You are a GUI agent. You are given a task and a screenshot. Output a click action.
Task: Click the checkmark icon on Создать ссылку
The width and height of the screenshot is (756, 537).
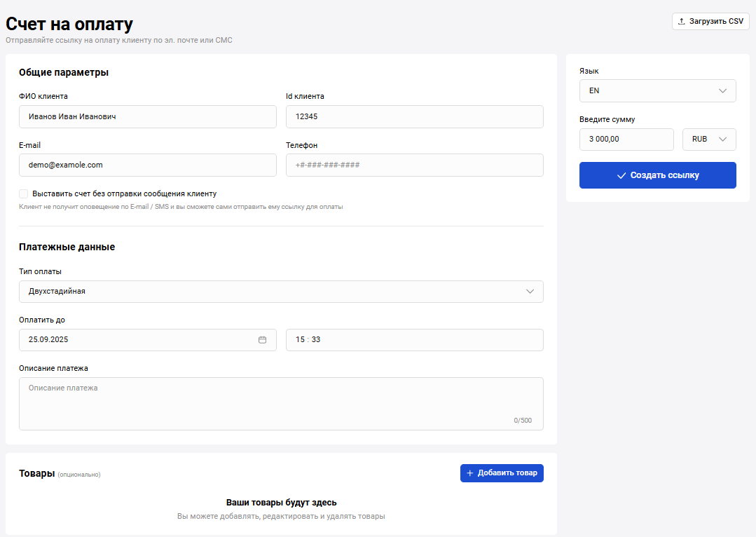click(621, 176)
